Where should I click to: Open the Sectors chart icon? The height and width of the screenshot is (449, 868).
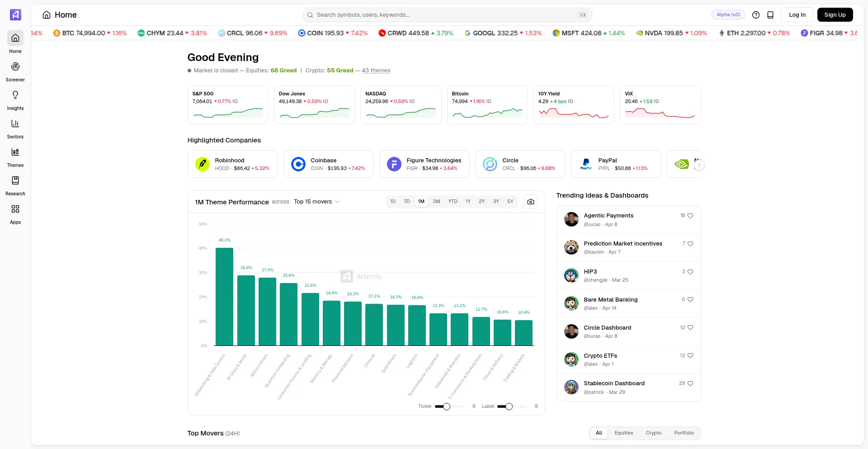[x=15, y=123]
